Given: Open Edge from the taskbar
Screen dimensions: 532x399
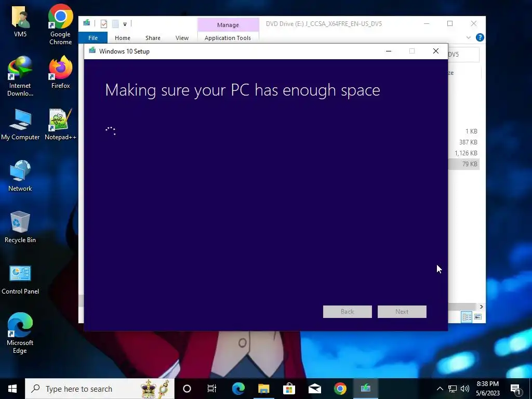Looking at the screenshot, I should [238, 389].
